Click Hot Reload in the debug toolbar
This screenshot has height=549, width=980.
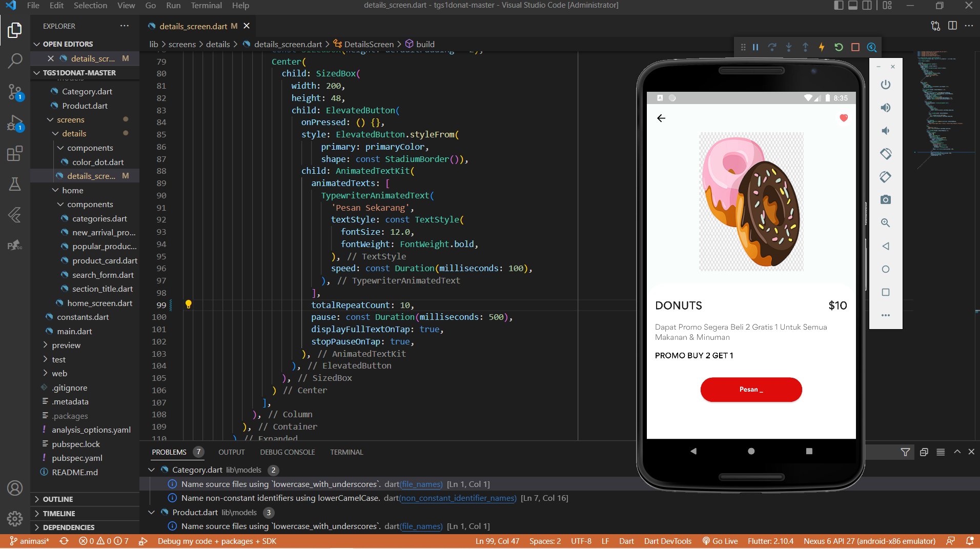coord(822,47)
